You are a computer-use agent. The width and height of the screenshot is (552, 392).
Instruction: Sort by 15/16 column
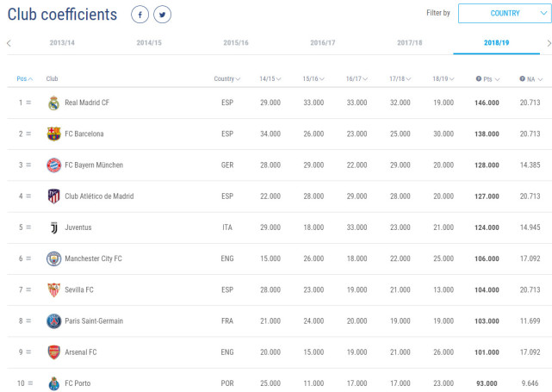313,78
